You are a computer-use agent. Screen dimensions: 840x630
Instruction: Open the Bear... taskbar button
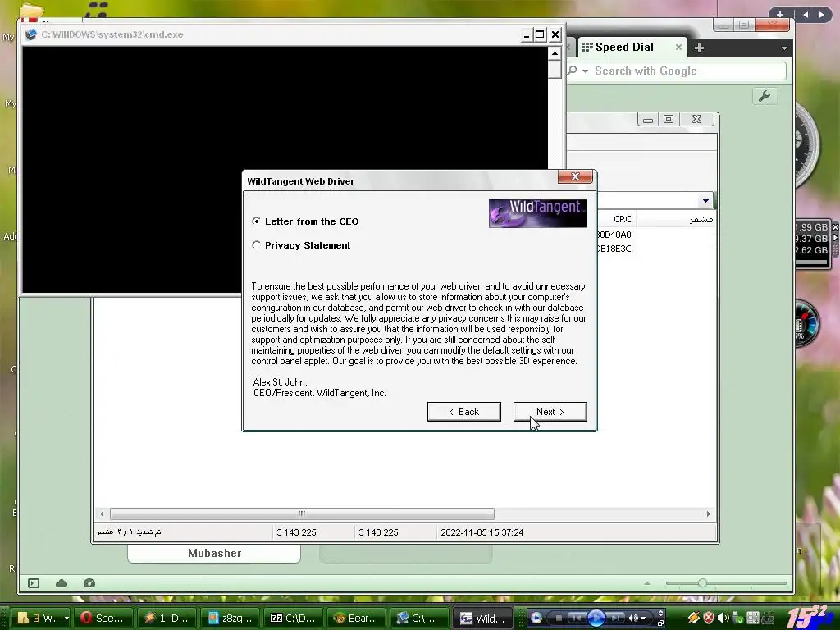[356, 618]
